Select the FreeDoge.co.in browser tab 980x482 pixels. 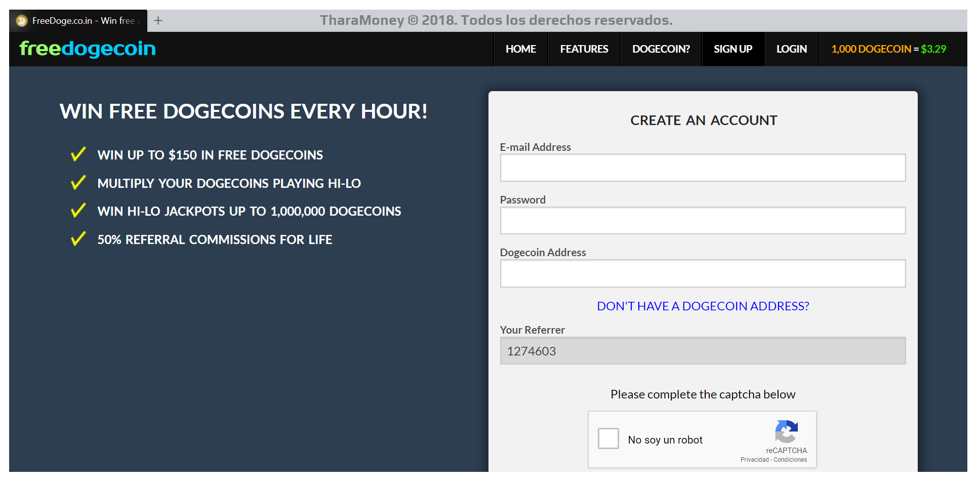point(78,21)
